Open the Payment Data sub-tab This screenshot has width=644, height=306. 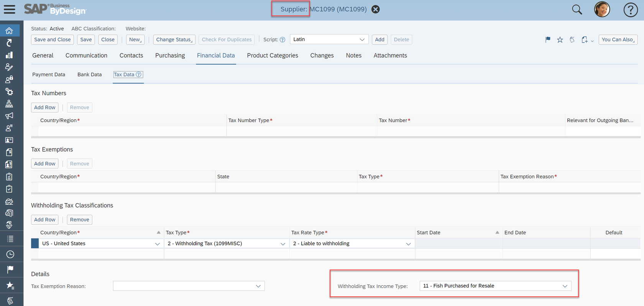tap(49, 74)
